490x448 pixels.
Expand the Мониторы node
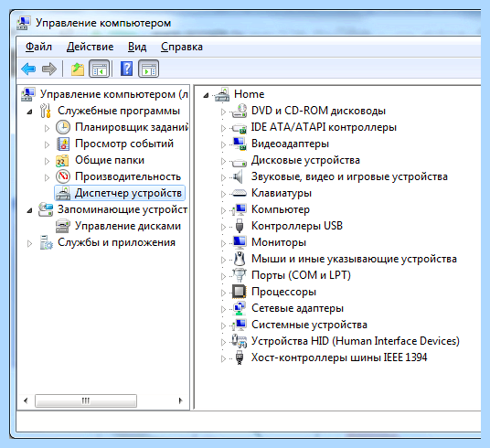[x=223, y=243]
